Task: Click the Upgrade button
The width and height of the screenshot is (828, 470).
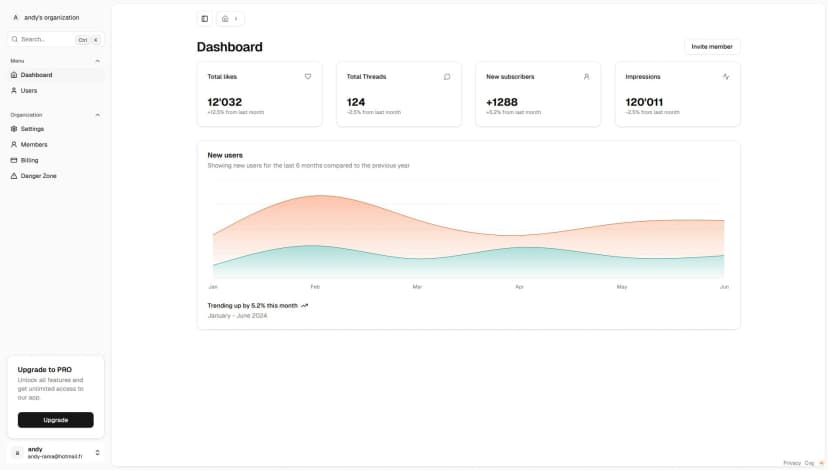Action: pos(55,420)
